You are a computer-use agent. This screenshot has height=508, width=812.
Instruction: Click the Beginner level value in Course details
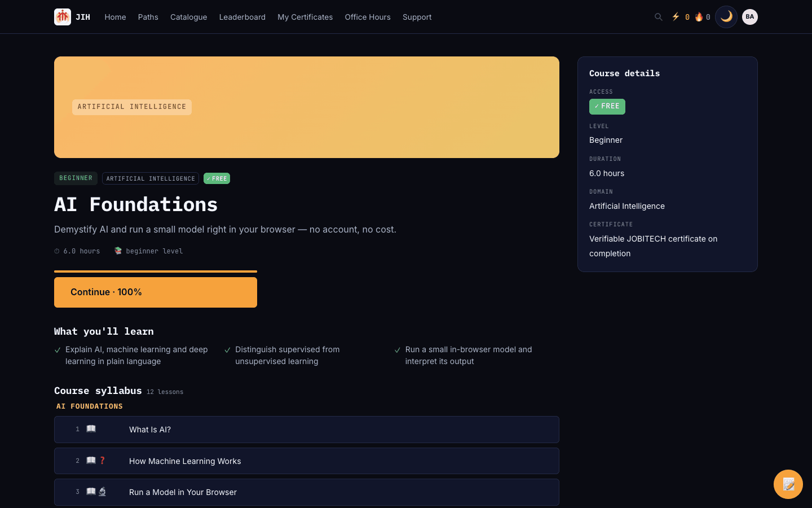(606, 140)
